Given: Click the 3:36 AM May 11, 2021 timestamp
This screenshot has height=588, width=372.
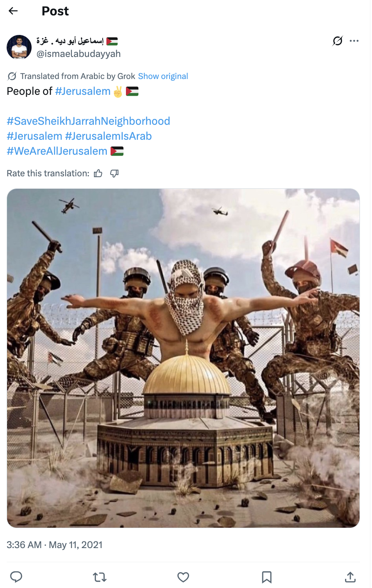Looking at the screenshot, I should coord(54,545).
